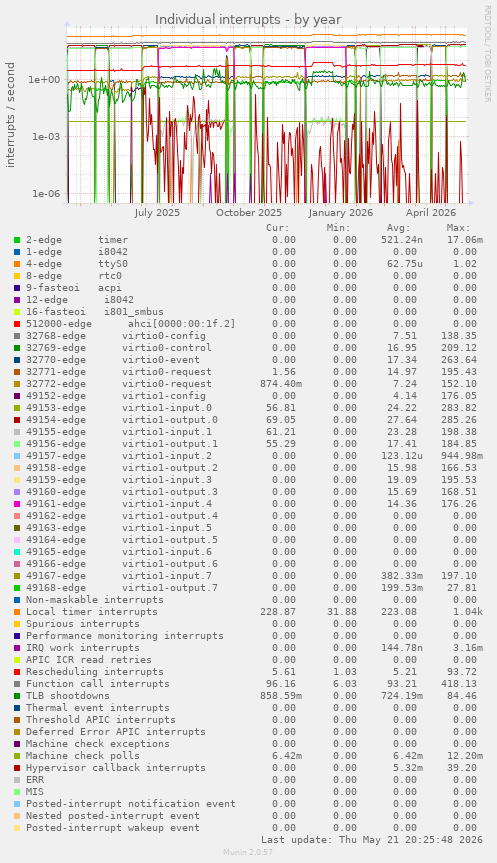The height and width of the screenshot is (863, 497).
Task: Select the Function call interrupts legend label
Action: [x=98, y=684]
